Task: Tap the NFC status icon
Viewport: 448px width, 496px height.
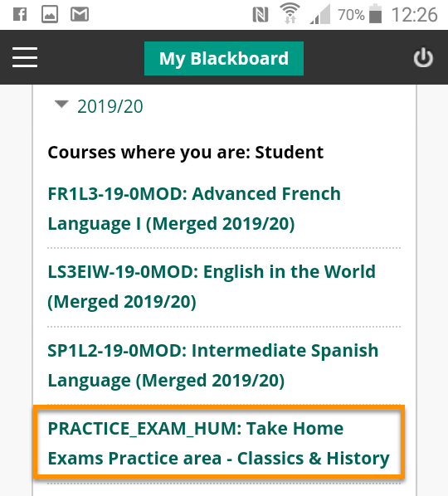Action: [x=261, y=15]
